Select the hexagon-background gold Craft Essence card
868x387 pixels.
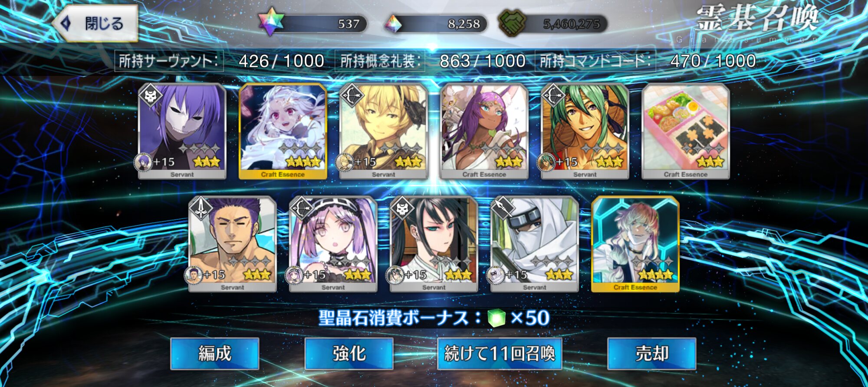(635, 244)
